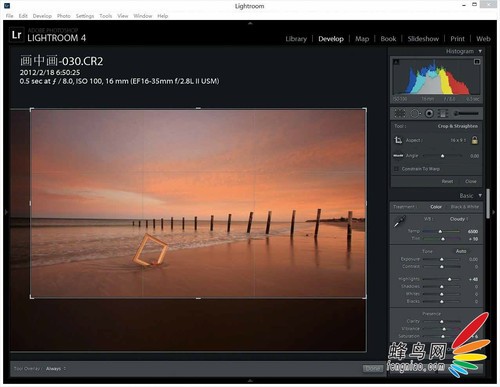
Task: Choose Color treatment
Action: (436, 207)
